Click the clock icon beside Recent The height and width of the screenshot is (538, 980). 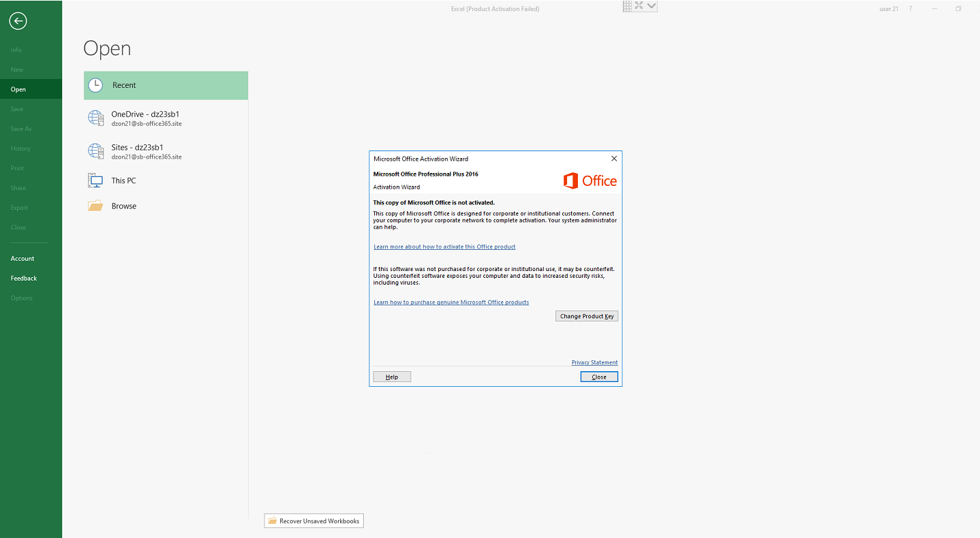tap(95, 85)
